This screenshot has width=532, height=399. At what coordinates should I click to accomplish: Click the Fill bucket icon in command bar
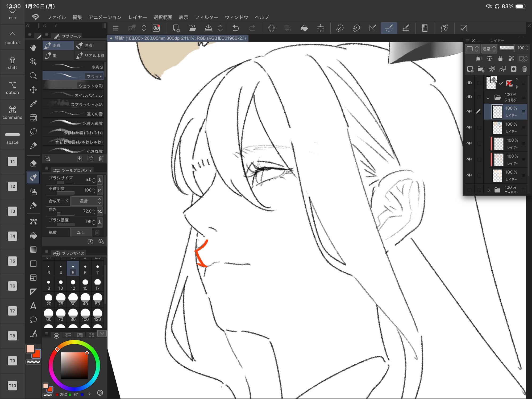304,28
